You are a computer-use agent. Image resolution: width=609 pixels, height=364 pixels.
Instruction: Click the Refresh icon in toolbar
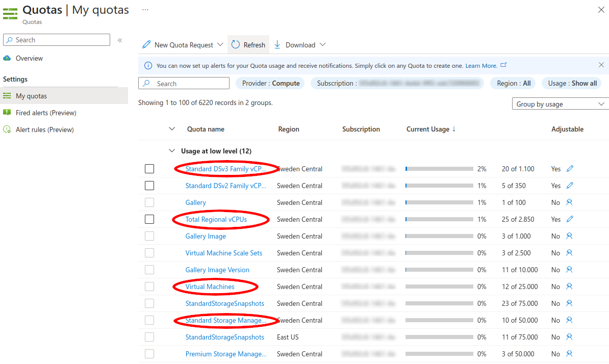236,45
